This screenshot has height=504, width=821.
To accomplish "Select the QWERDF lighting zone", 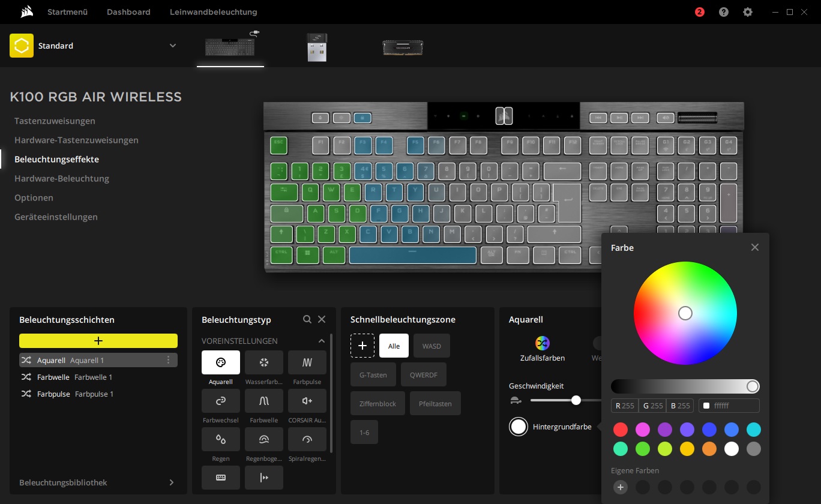I will 424,374.
